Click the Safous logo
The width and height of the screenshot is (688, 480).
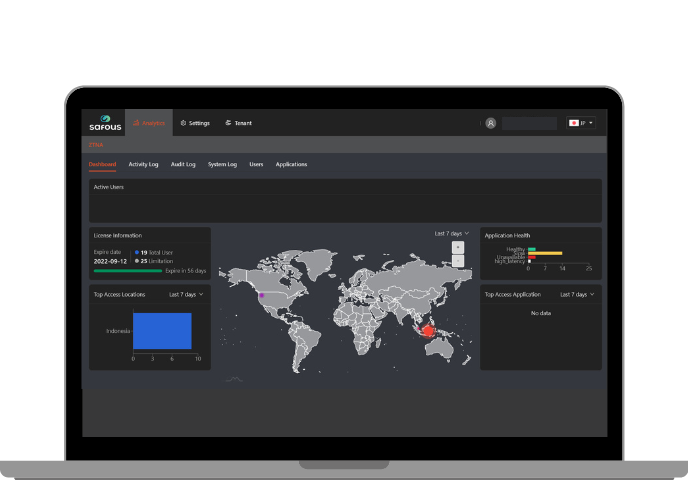[105, 123]
